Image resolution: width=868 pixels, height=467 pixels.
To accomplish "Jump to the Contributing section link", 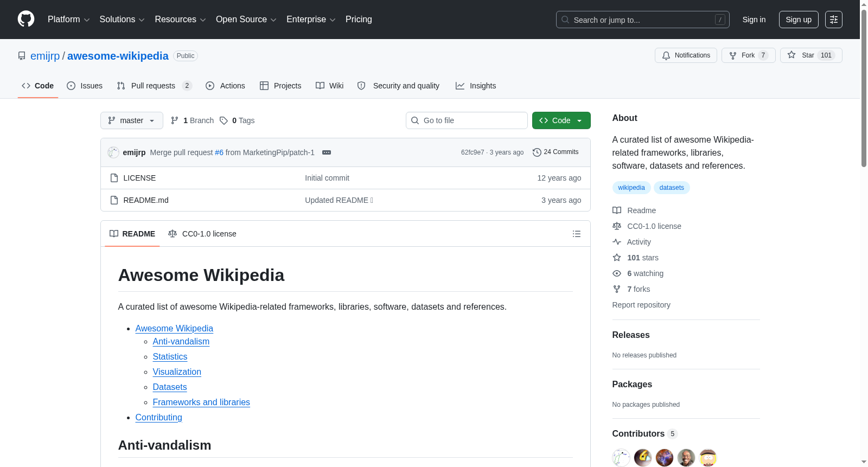I will coord(159,418).
